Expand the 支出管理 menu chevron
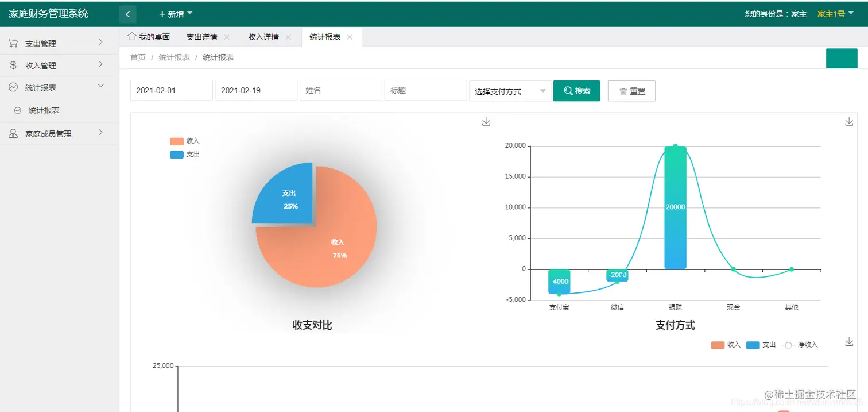This screenshot has width=868, height=412. (x=100, y=42)
